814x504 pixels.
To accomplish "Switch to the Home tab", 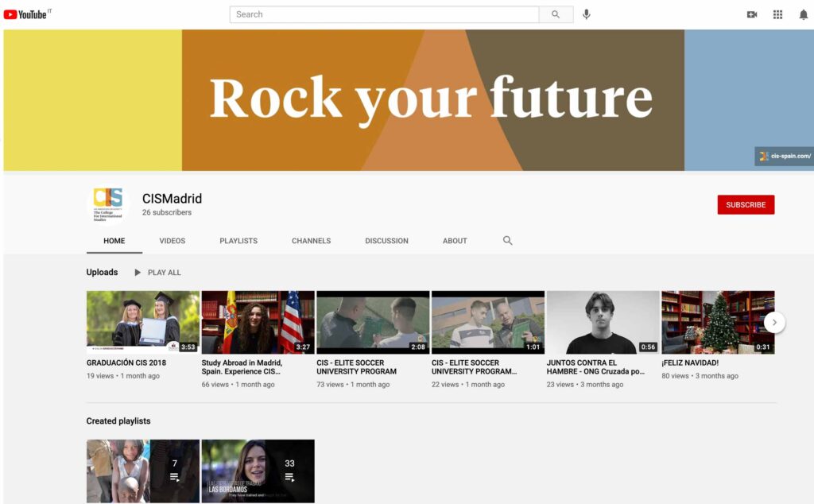I will pyautogui.click(x=114, y=241).
